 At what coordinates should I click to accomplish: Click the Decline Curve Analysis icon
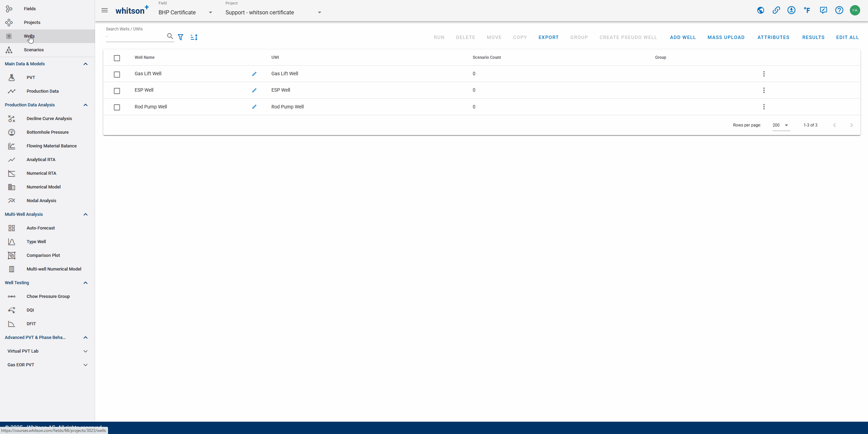[x=12, y=118]
